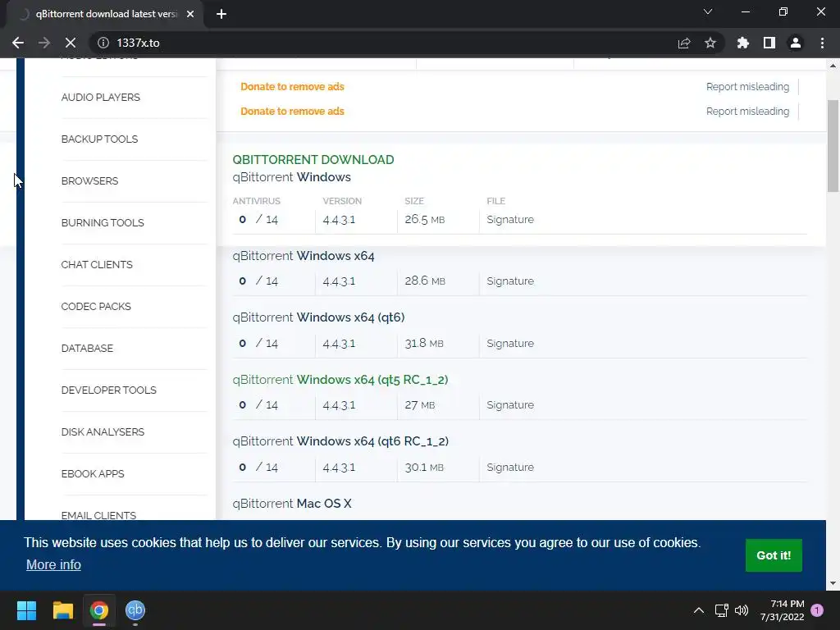Download qBittorrent Windows x64 (qt5 RC_1_2)
This screenshot has height=630, width=840.
[x=340, y=380]
